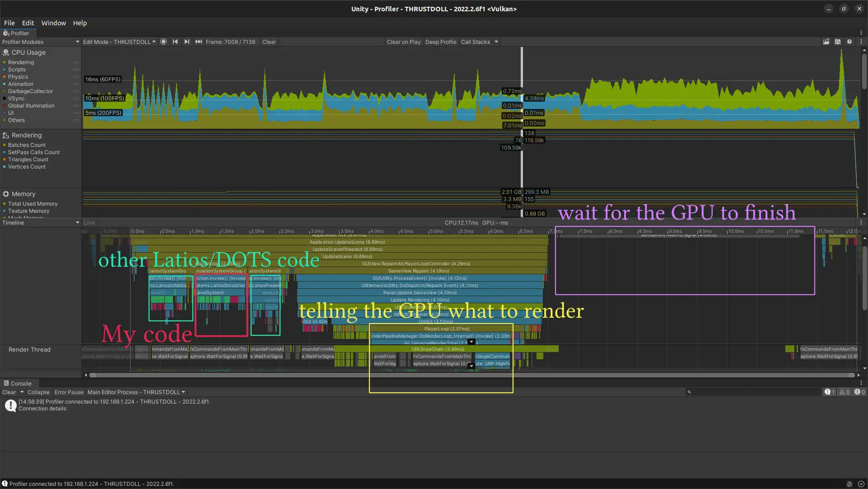The height and width of the screenshot is (489, 868).
Task: Click the CPU Usage profiler module icon
Action: 5,52
